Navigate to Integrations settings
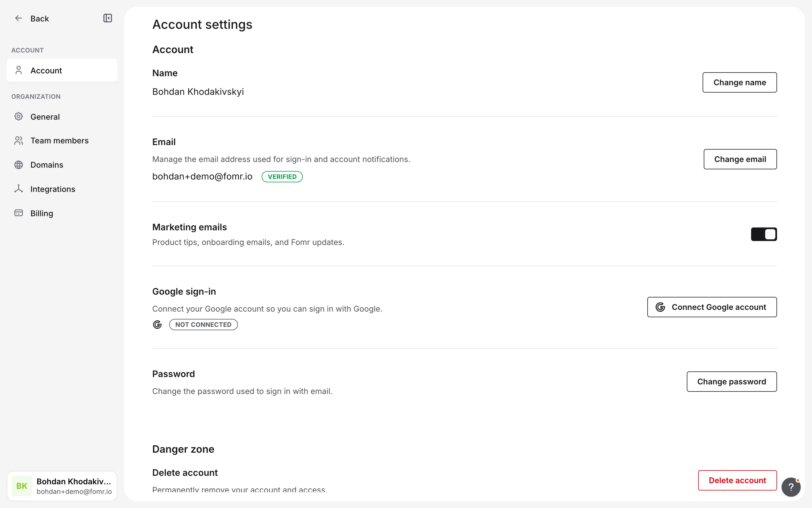 62,189
